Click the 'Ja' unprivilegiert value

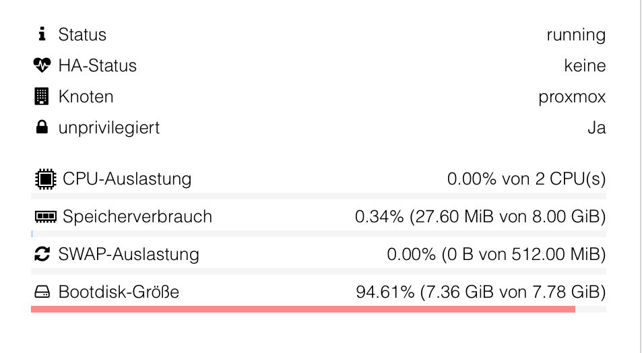(597, 128)
